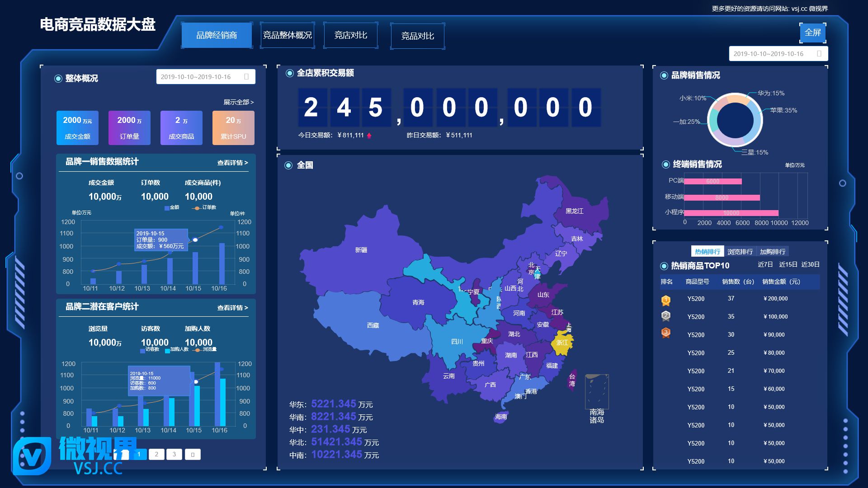Click the 南海诸岛 inset map thumbnail

point(597,391)
